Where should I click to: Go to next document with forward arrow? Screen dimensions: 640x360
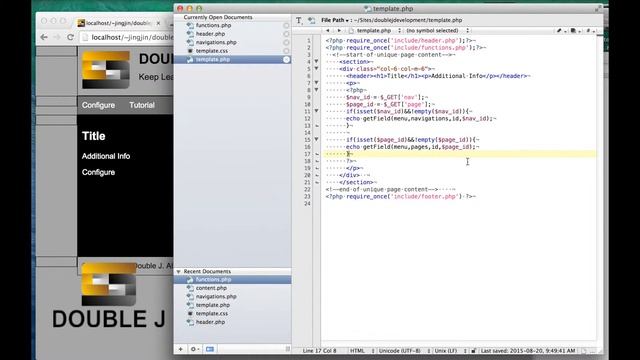pos(339,31)
